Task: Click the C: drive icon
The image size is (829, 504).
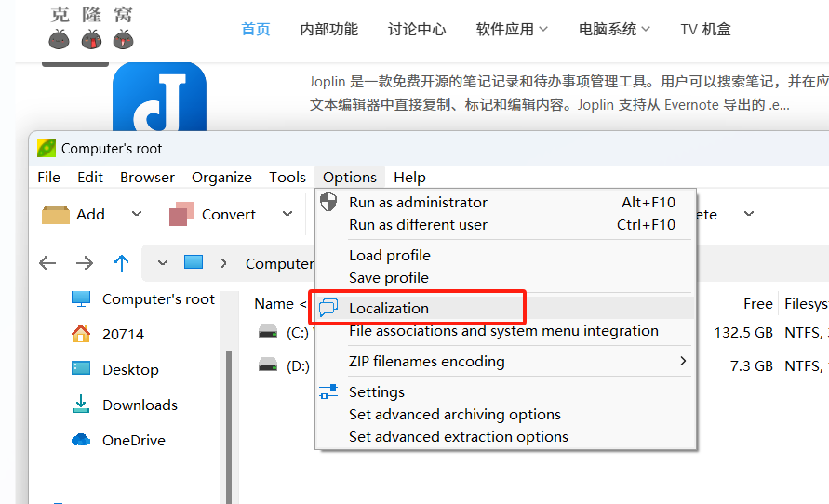Action: pos(268,332)
